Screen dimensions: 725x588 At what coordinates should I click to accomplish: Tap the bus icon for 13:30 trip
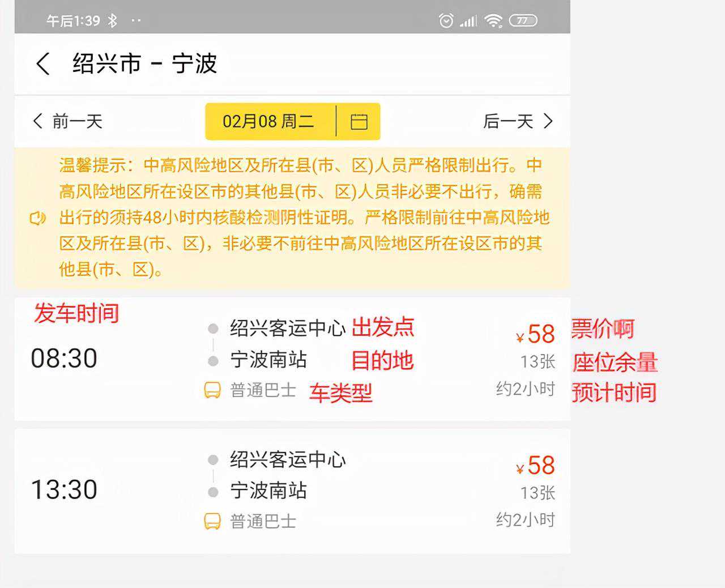[212, 521]
